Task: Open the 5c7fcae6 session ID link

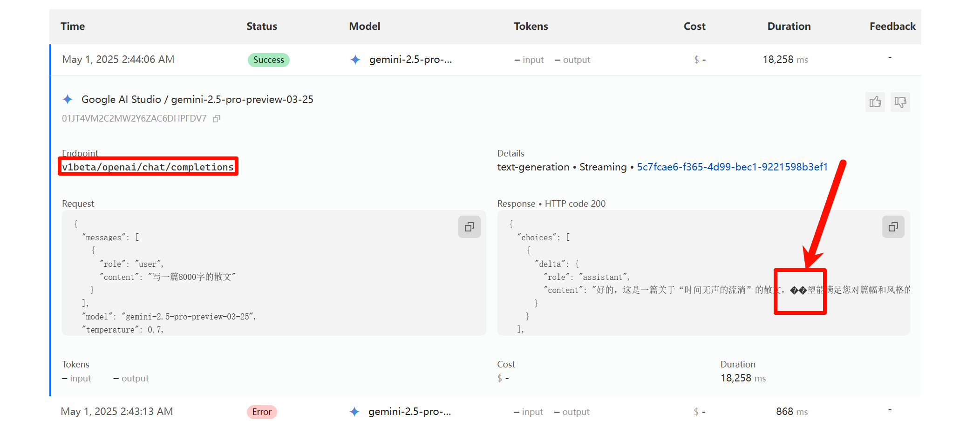Action: tap(732, 167)
